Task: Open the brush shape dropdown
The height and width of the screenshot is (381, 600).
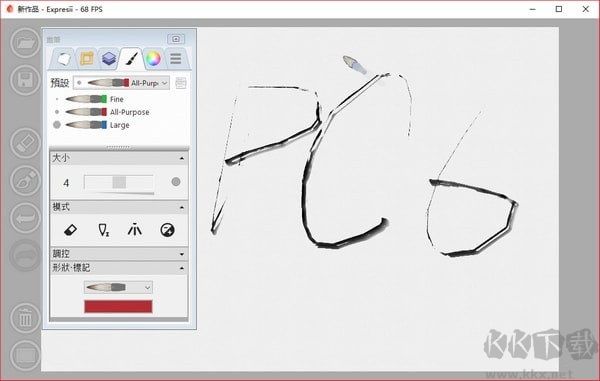Action: 118,287
